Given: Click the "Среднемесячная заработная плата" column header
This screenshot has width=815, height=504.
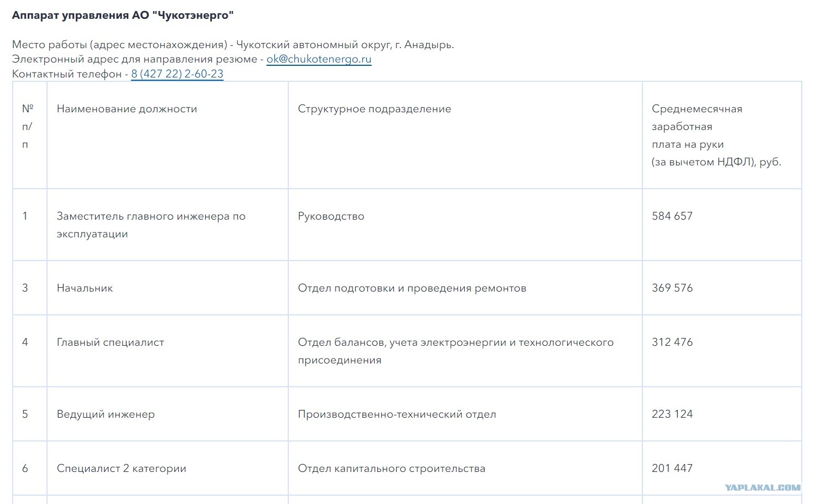Looking at the screenshot, I should 716,136.
